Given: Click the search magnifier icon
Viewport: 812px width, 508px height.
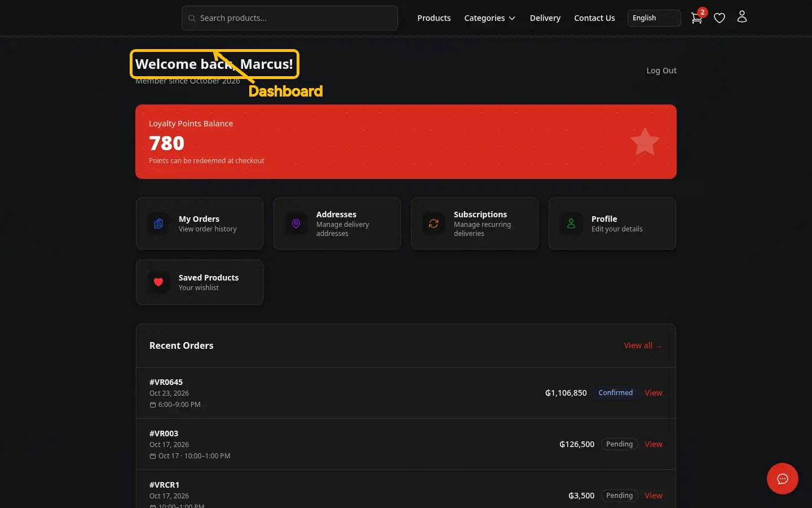Looking at the screenshot, I should click(x=192, y=18).
